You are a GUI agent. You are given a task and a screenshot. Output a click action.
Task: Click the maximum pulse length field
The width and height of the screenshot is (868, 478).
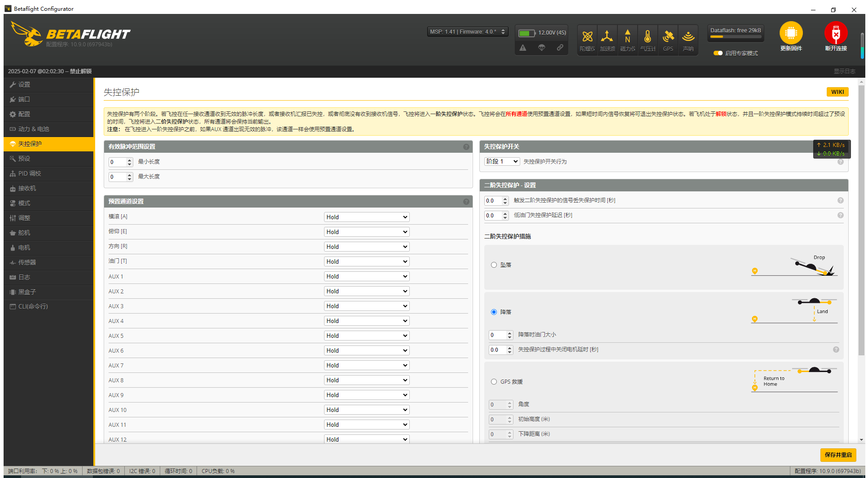point(121,177)
